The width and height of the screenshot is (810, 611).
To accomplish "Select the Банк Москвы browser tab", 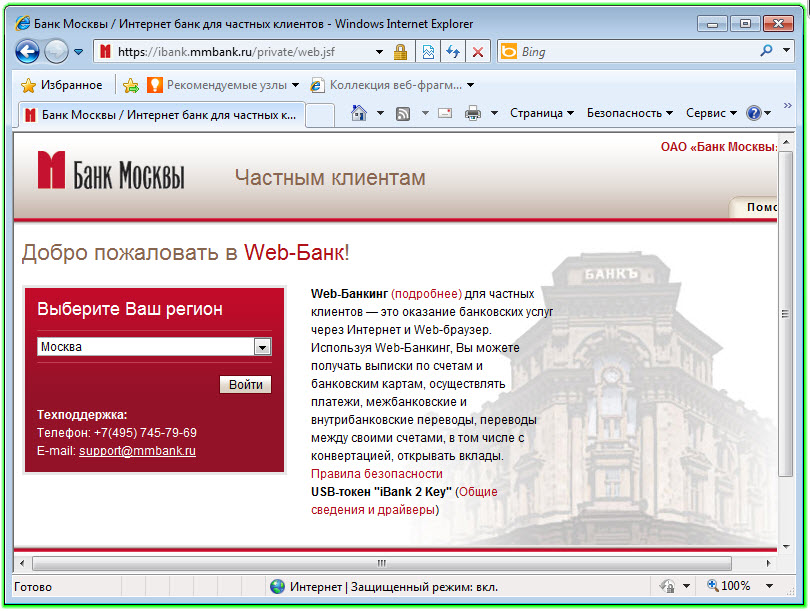I will [x=162, y=115].
